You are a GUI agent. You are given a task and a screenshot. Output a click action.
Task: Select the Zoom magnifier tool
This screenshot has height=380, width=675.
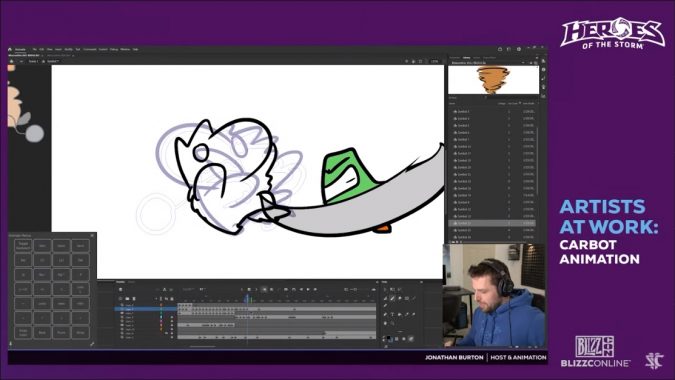[x=392, y=323]
